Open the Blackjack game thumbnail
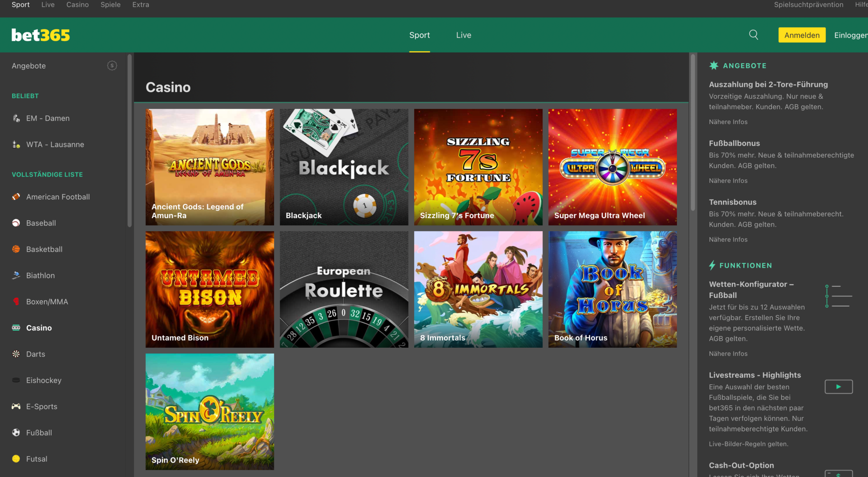Viewport: 868px width, 477px height. [343, 166]
